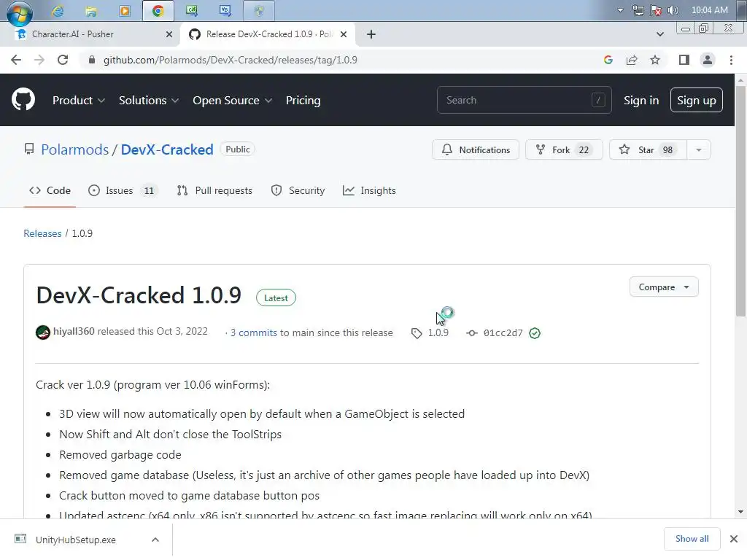Screen dimensions: 747x560
Task: Open a new browser tab
Action: (x=371, y=34)
